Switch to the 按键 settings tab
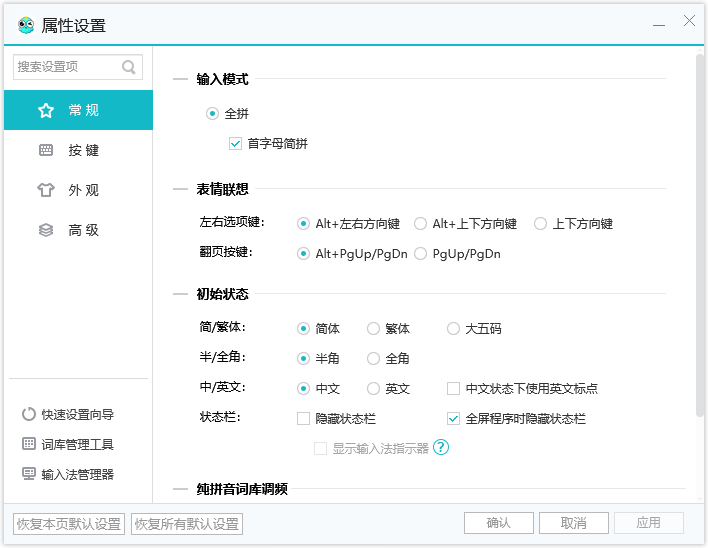 83,150
